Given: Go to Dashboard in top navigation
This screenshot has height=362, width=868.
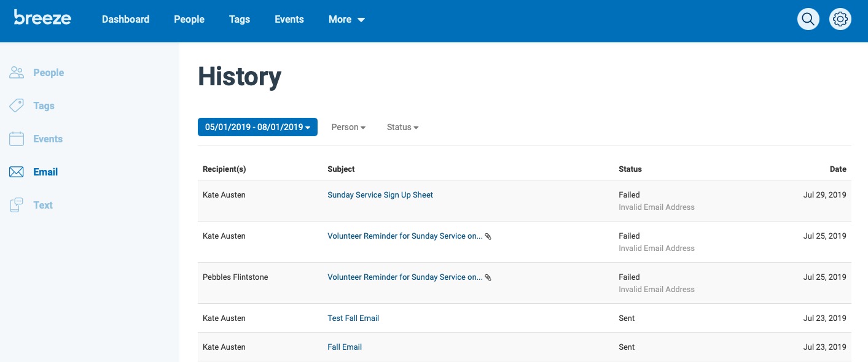Looking at the screenshot, I should (x=125, y=20).
